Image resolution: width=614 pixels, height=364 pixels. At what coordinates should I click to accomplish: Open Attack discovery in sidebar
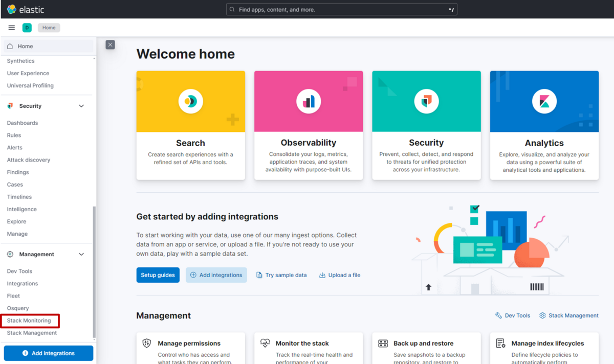(29, 160)
